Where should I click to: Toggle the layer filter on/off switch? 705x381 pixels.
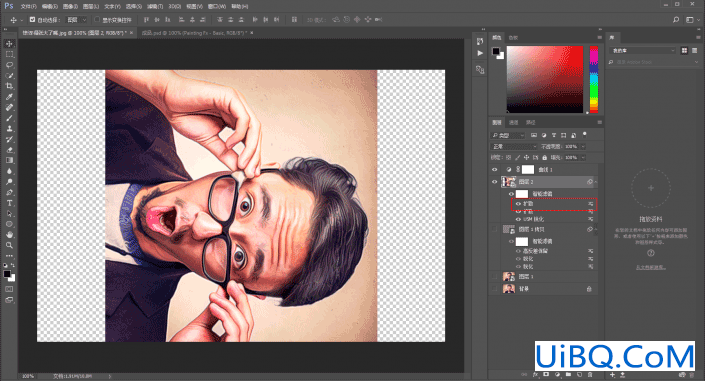(585, 134)
